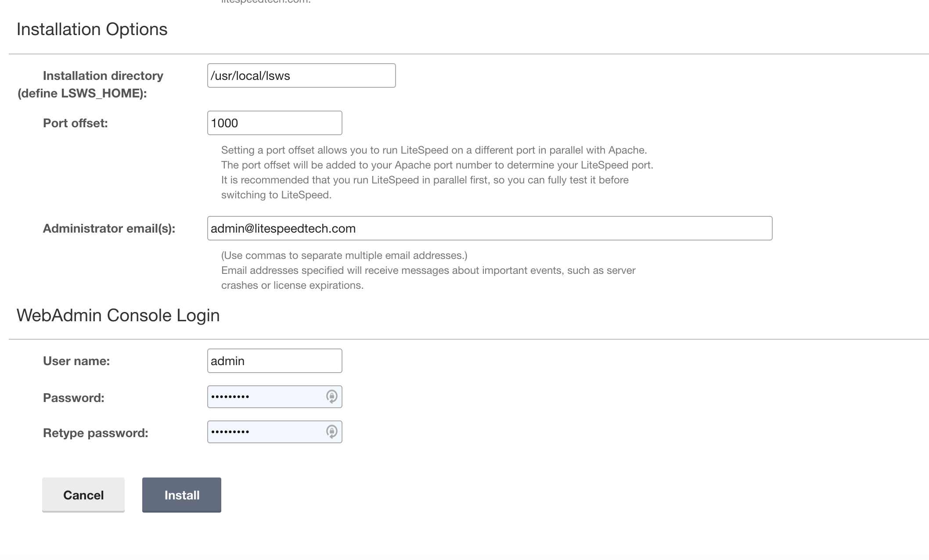This screenshot has width=929, height=560.
Task: Click the Retype password label
Action: pos(96,433)
